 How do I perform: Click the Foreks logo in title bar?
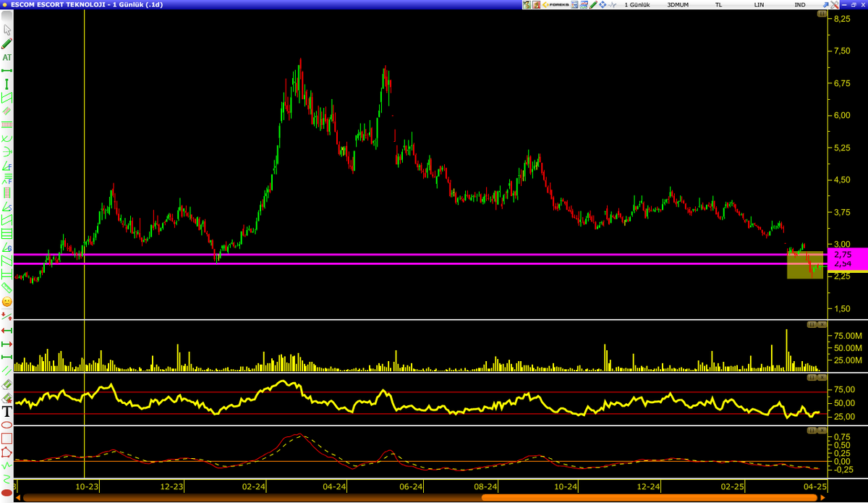pyautogui.click(x=556, y=5)
